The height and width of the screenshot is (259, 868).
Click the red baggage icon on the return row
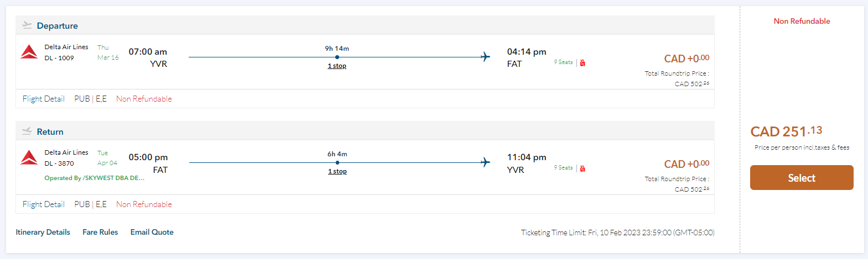tap(583, 168)
